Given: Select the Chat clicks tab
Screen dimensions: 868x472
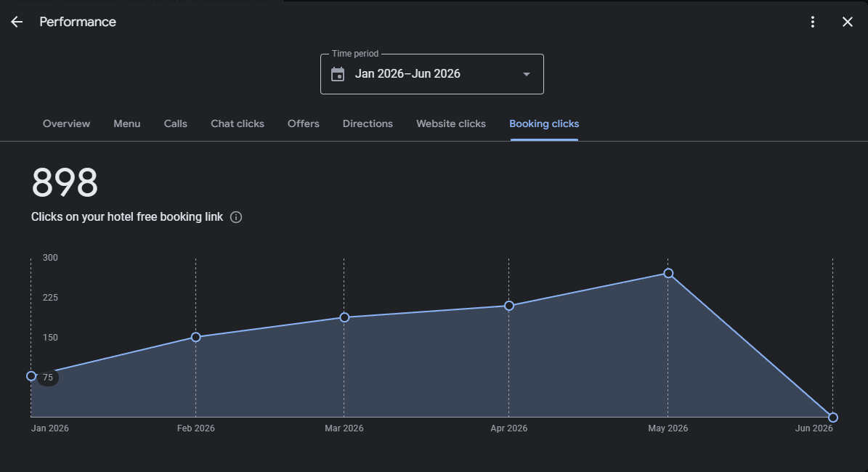Looking at the screenshot, I should click(x=238, y=124).
